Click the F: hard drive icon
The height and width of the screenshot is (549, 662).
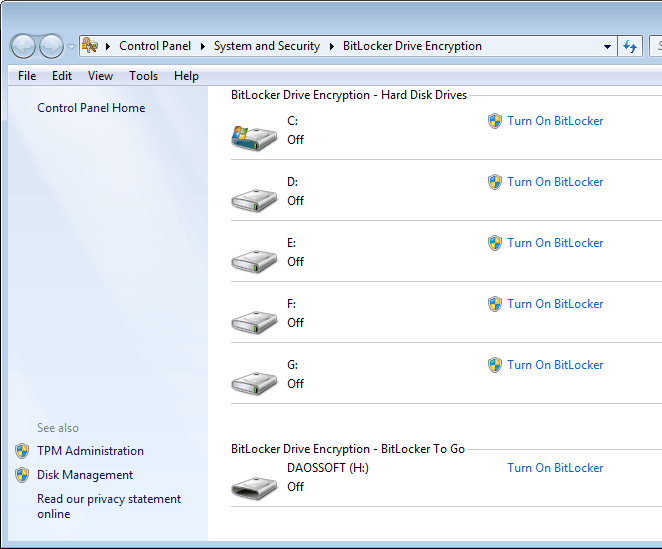[x=254, y=322]
